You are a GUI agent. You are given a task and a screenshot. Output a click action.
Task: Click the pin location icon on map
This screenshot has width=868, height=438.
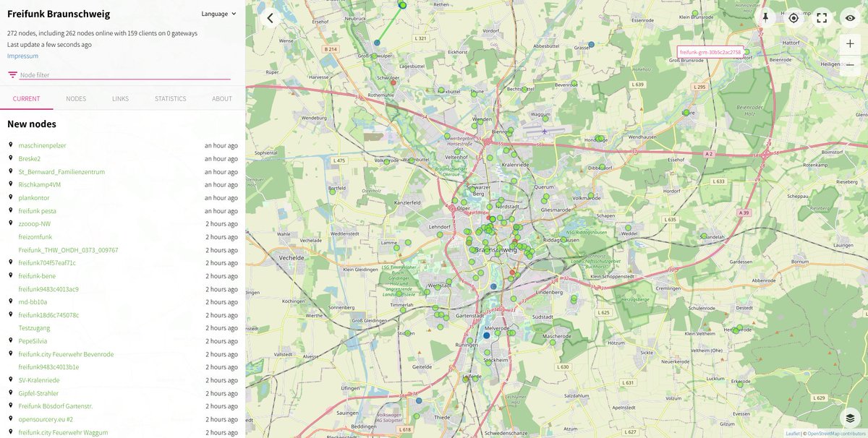tap(765, 18)
